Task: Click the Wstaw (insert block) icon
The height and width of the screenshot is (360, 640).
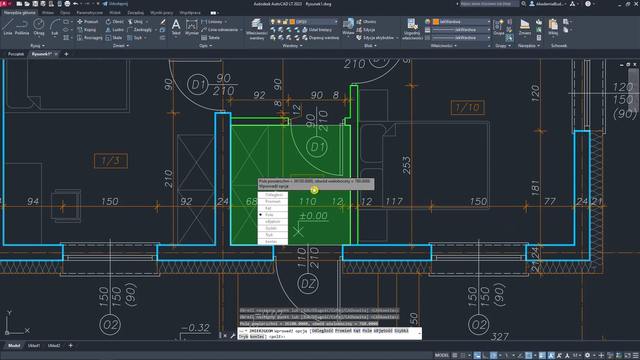Action: [x=348, y=27]
